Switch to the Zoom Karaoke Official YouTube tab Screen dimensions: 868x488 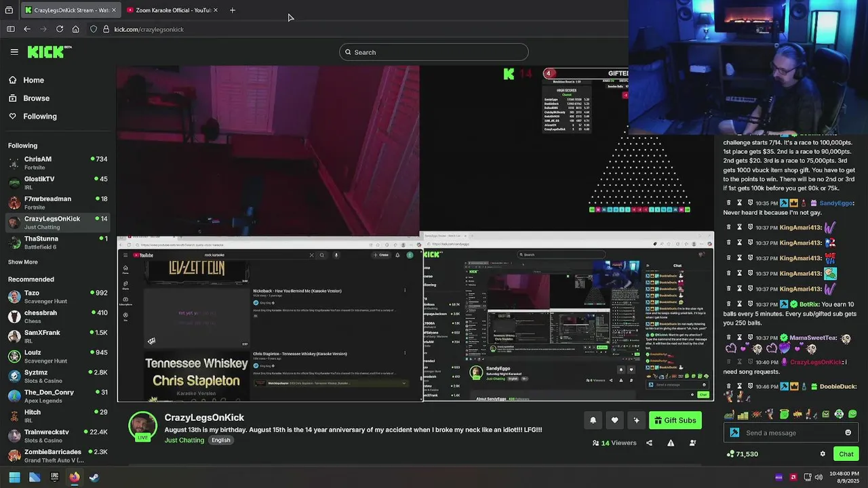173,10
